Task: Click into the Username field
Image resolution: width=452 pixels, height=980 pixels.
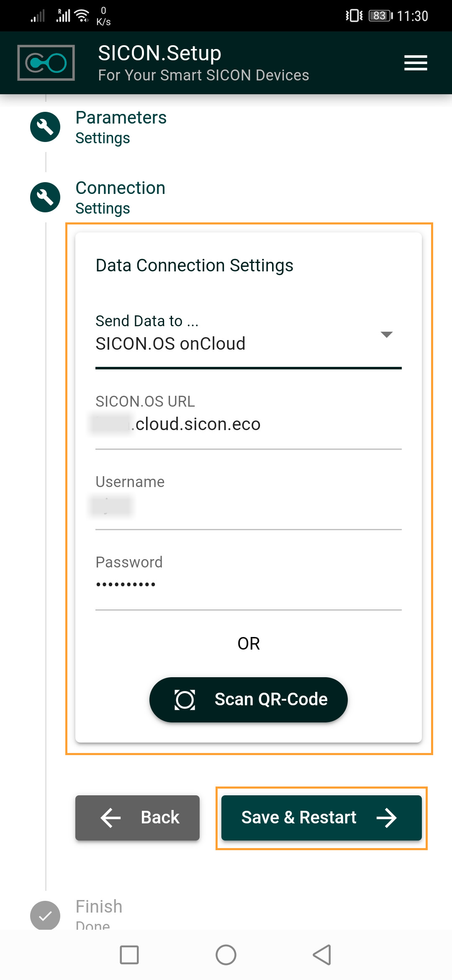Action: click(x=248, y=505)
